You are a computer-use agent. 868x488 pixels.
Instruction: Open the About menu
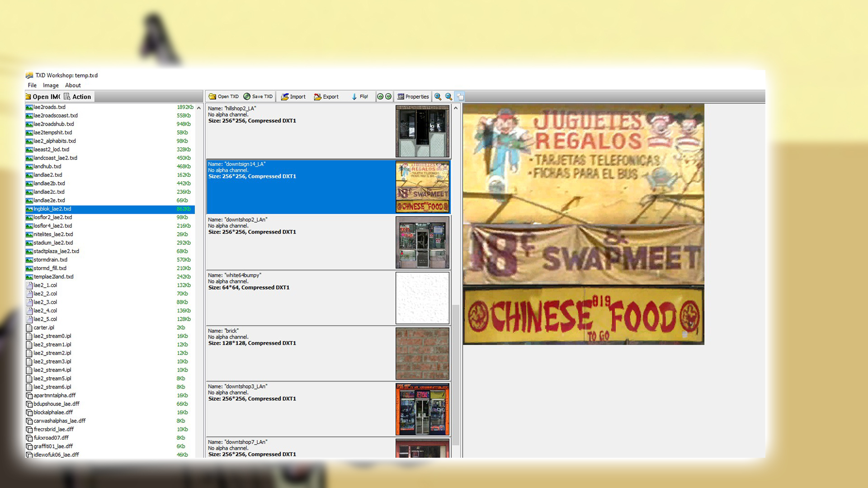[73, 85]
